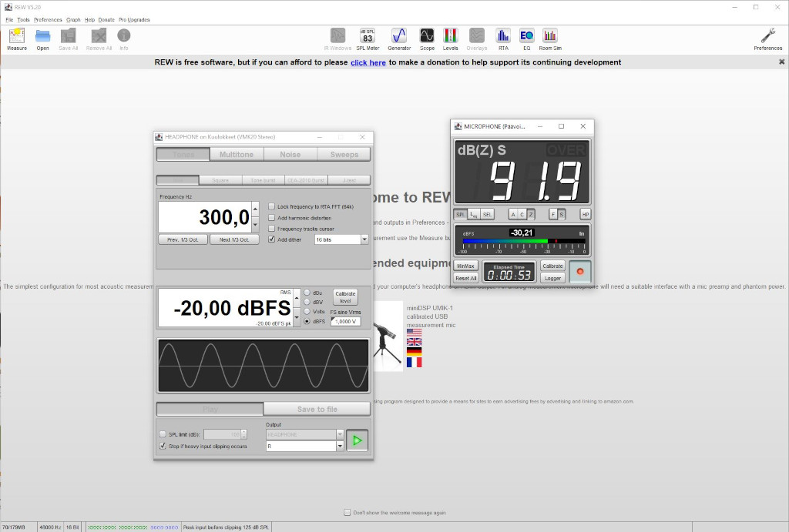Open the Graph menu
Image resolution: width=789 pixels, height=532 pixels.
[x=73, y=19]
